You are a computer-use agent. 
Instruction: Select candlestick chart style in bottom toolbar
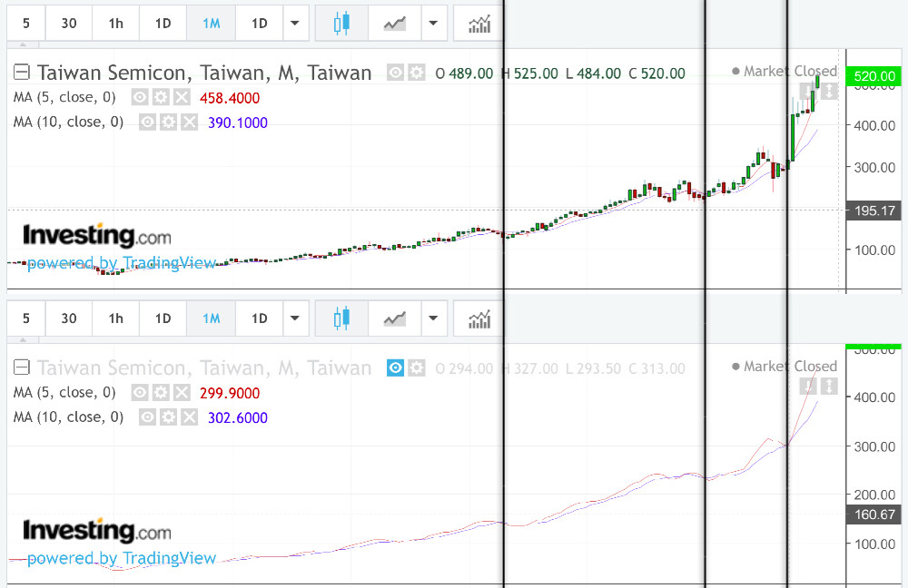(341, 318)
